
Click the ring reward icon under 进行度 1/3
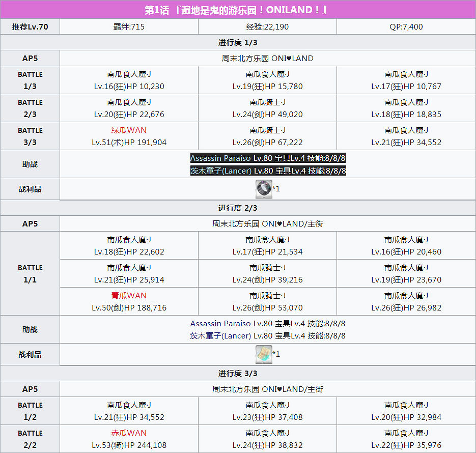coord(263,189)
